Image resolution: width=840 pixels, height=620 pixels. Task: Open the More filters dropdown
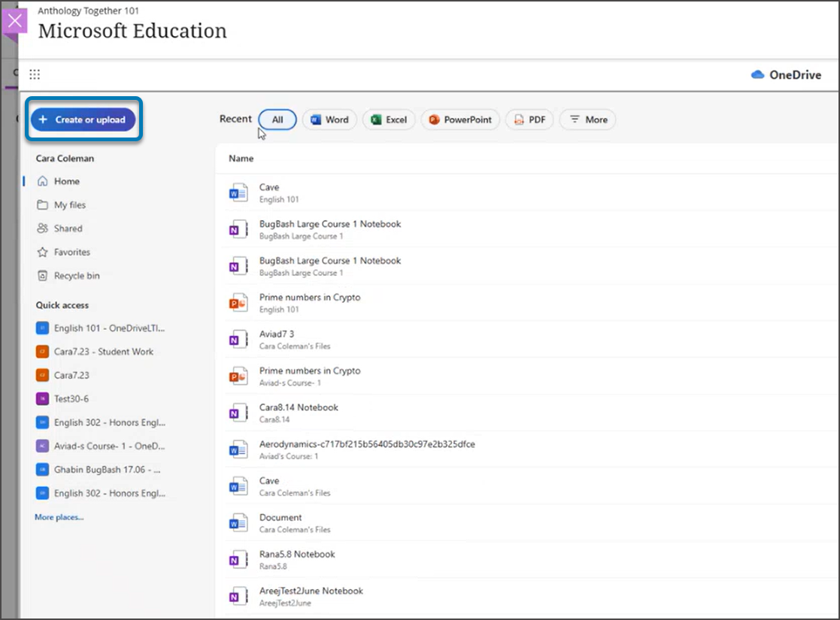pyautogui.click(x=587, y=119)
